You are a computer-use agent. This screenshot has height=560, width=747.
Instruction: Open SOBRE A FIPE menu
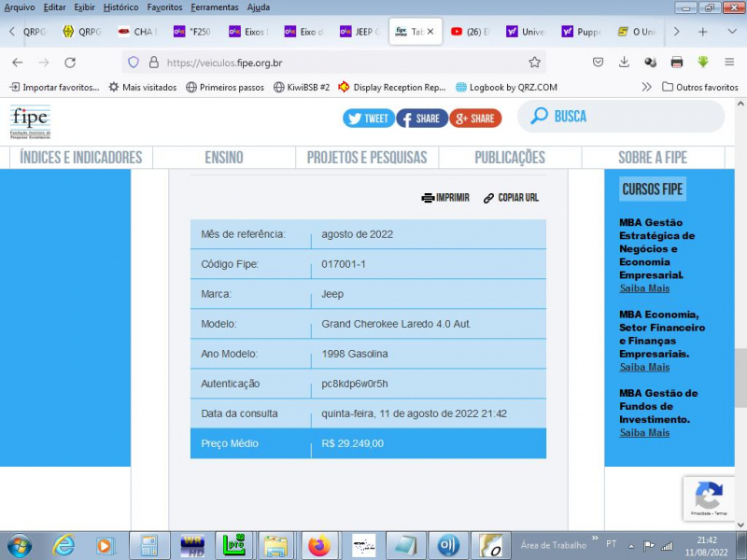[653, 158]
